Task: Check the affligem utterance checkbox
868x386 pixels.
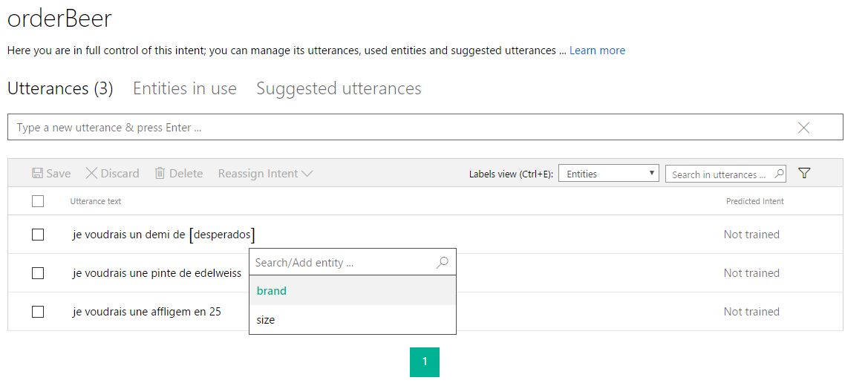Action: tap(38, 312)
